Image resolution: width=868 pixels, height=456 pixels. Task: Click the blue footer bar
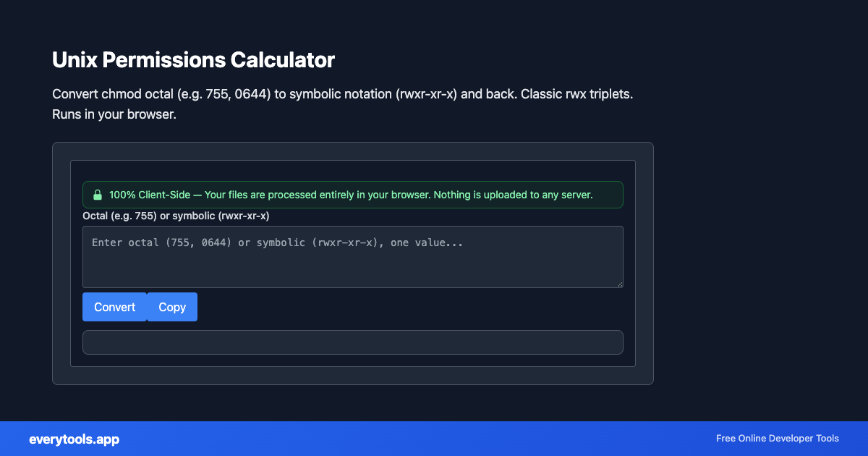[434, 439]
